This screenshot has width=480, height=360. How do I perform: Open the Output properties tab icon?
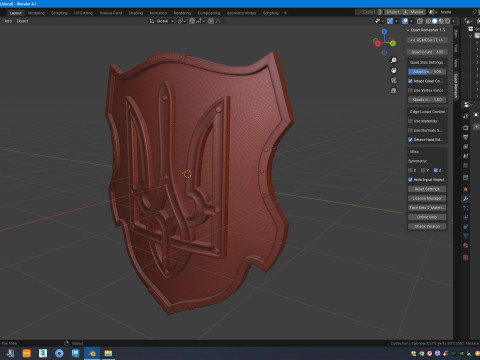point(466,137)
